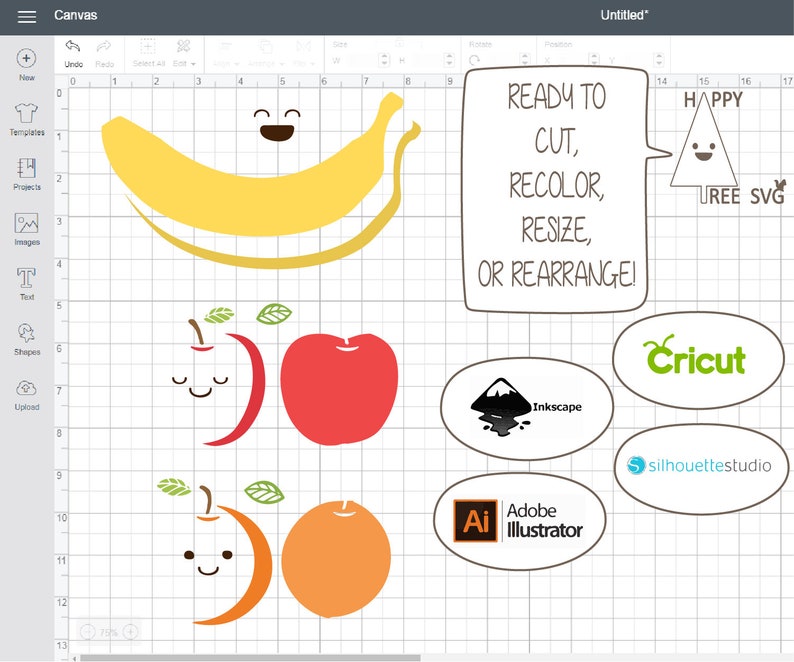Click the New project plus icon
Viewport: 794px width, 662px height.
click(x=26, y=58)
